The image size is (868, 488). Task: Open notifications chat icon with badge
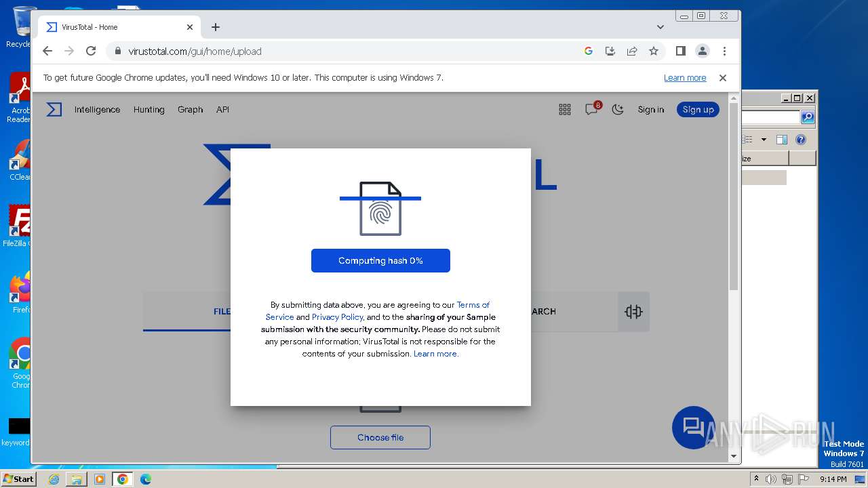click(592, 108)
